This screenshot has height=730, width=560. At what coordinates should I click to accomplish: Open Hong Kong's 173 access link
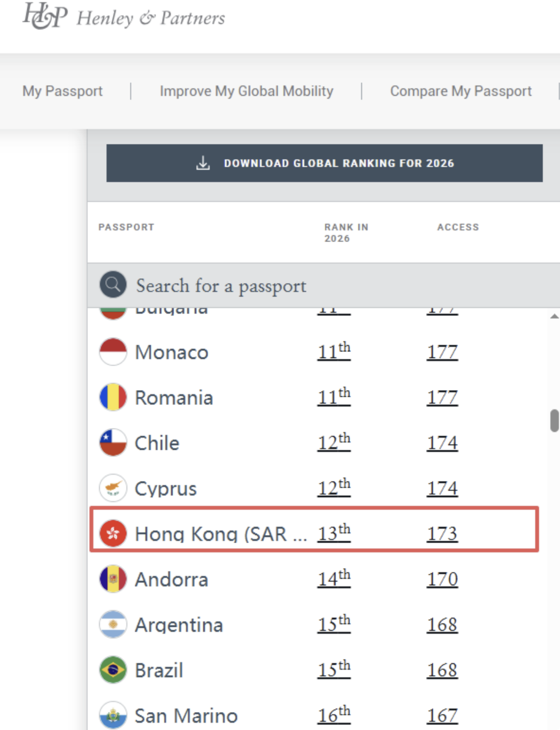coord(442,534)
